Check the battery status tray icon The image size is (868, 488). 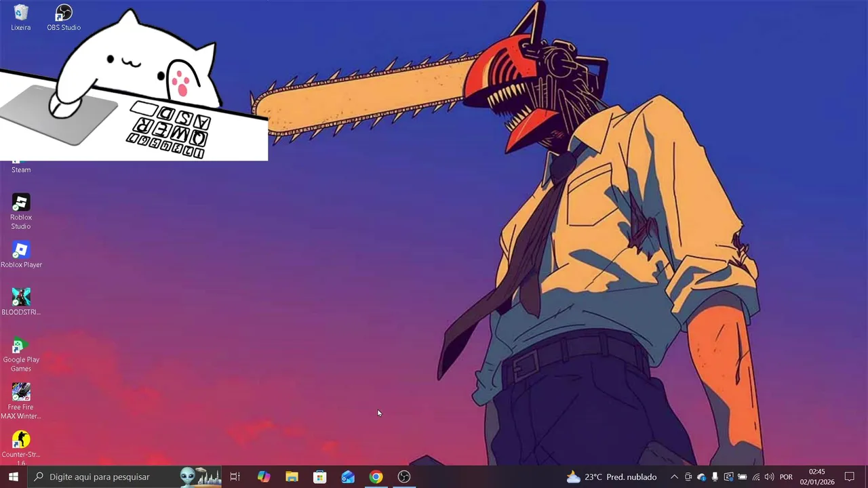pos(742,477)
